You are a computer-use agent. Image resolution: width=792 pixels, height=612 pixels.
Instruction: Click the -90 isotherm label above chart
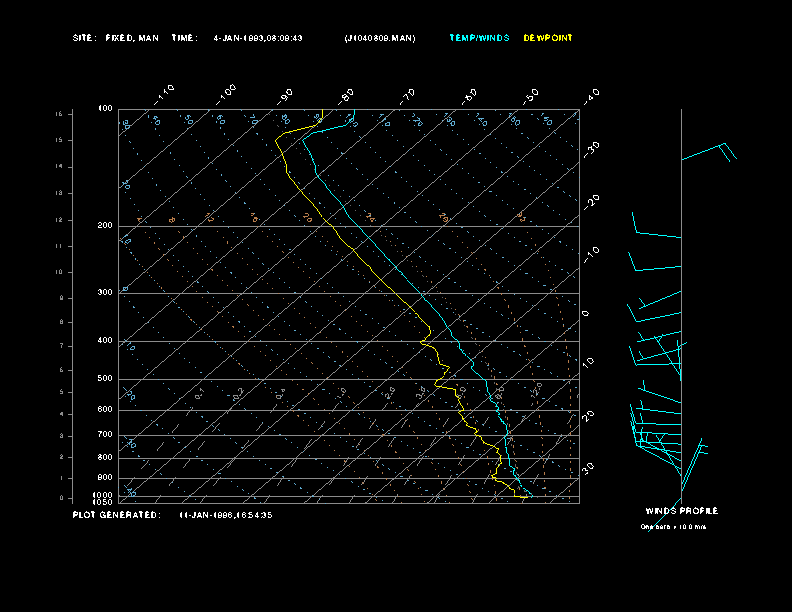pos(285,96)
